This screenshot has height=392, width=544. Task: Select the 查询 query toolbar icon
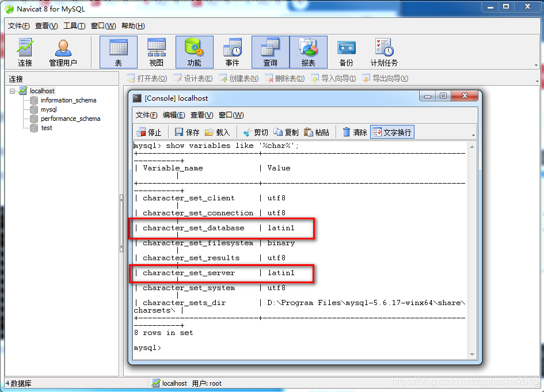(270, 52)
